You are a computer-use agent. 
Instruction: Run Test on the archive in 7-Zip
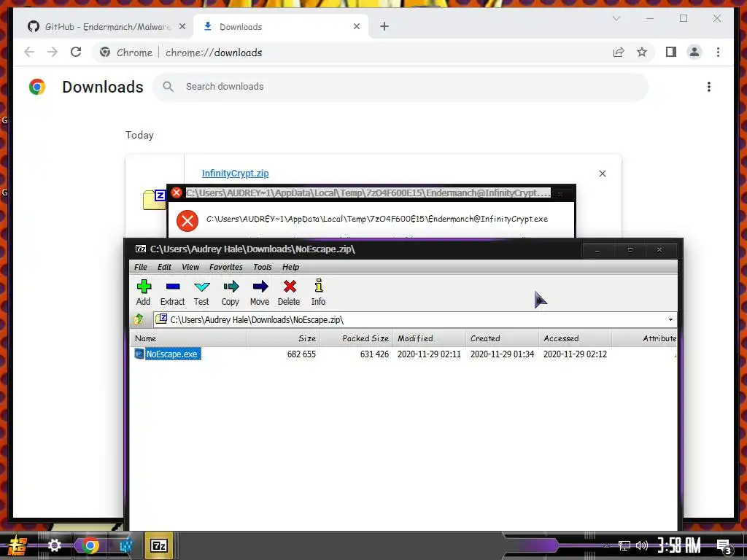click(x=201, y=292)
